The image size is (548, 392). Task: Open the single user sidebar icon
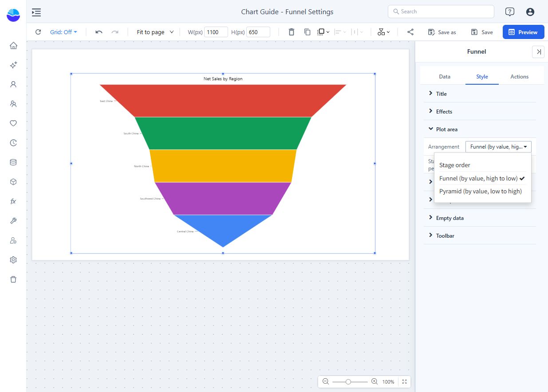tap(13, 84)
